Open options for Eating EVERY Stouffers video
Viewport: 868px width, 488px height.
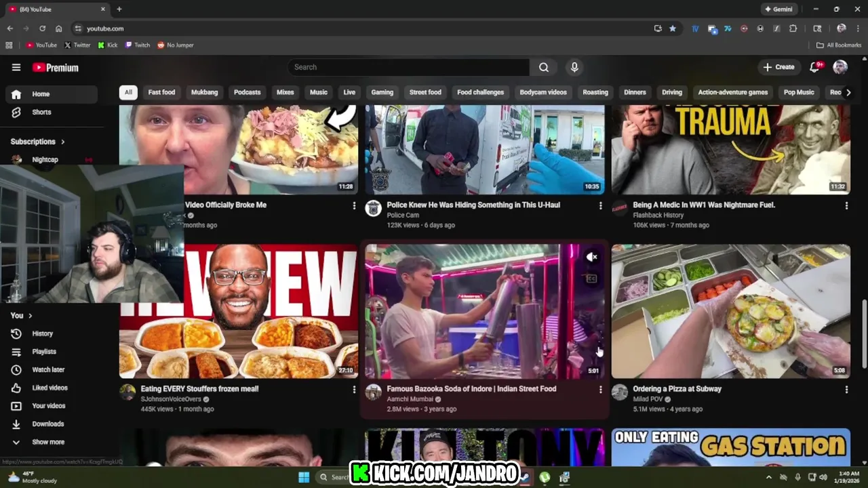354,390
